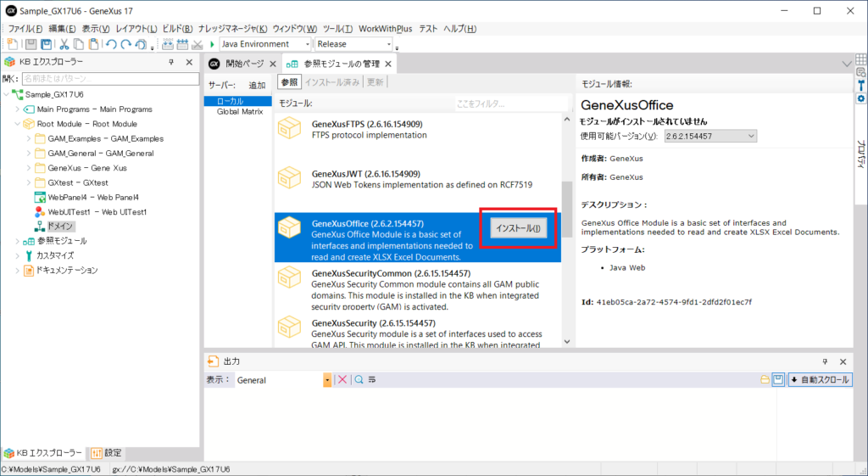The height and width of the screenshot is (476, 868).
Task: Open output folder icon in output panel
Action: (765, 379)
